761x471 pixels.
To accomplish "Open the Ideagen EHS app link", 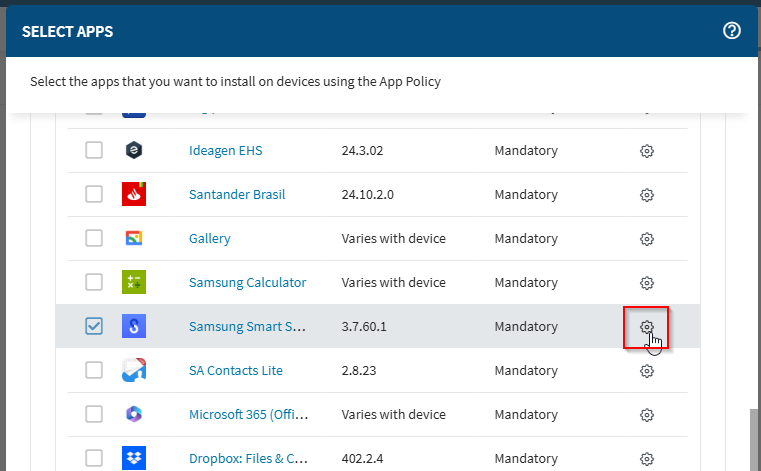I will (x=226, y=151).
